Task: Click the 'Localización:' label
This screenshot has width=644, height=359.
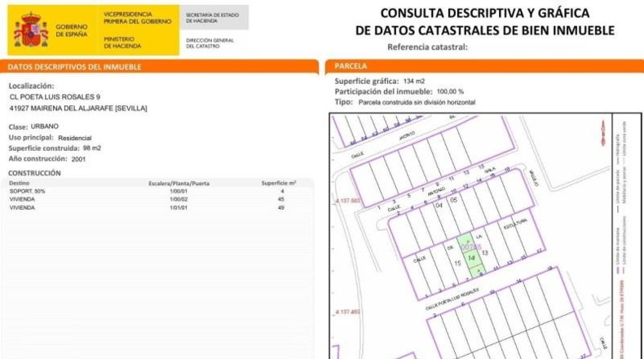Action: click(31, 86)
